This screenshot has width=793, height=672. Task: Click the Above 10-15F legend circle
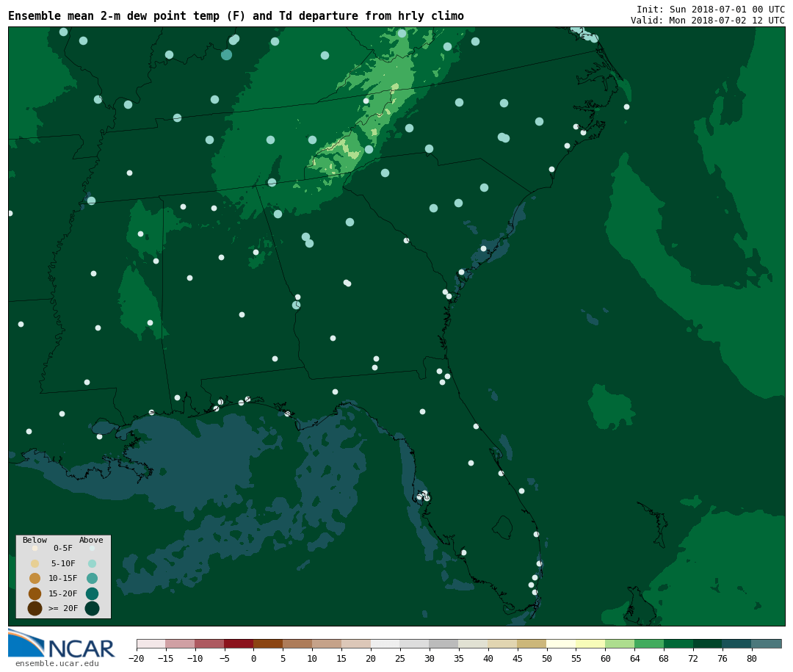pos(92,578)
